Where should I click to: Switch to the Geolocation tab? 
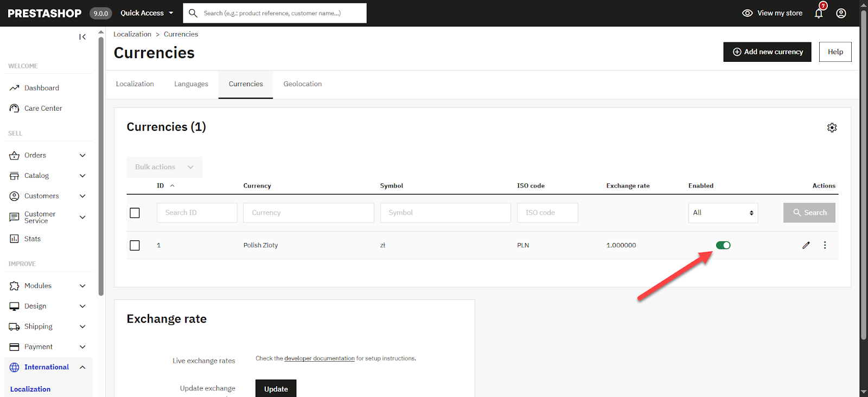303,84
